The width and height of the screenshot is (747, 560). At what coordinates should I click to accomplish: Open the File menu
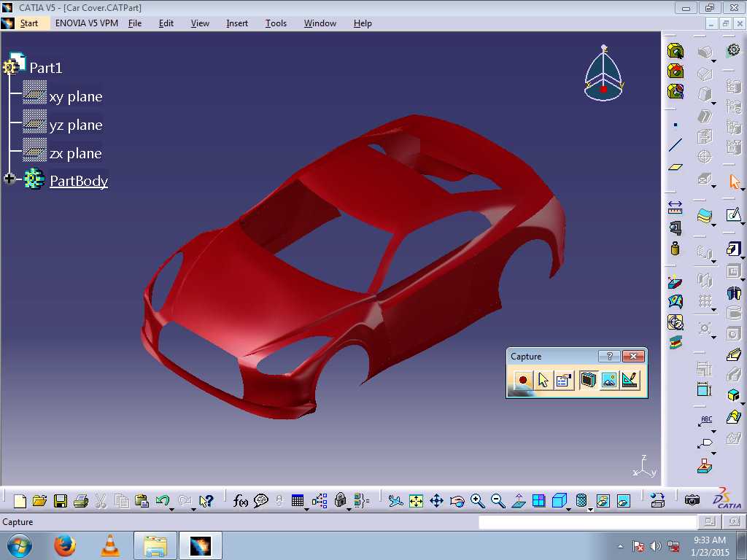(135, 23)
